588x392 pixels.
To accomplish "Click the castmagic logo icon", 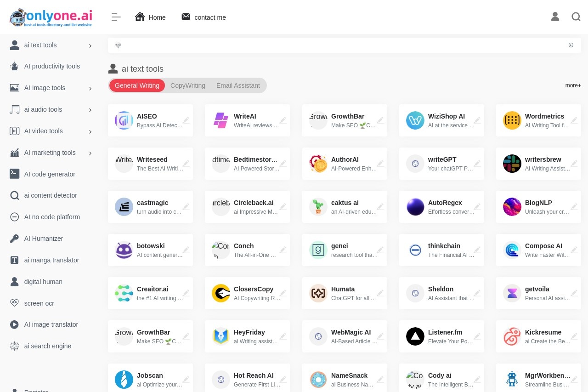I will (x=124, y=207).
